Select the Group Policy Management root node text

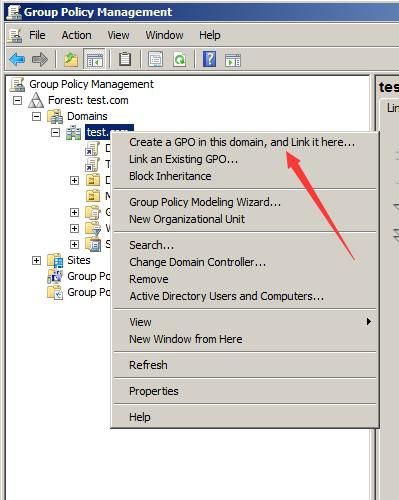point(91,84)
